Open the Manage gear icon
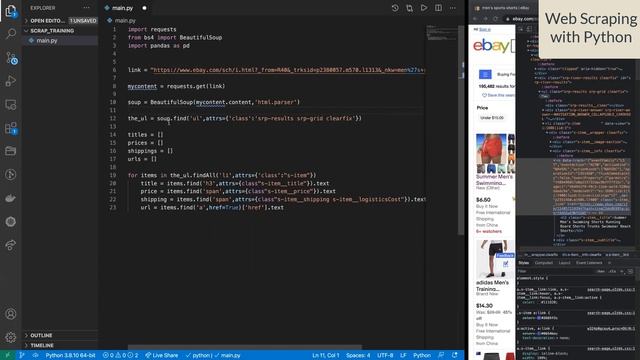This screenshot has width=640, height=360. point(11,337)
